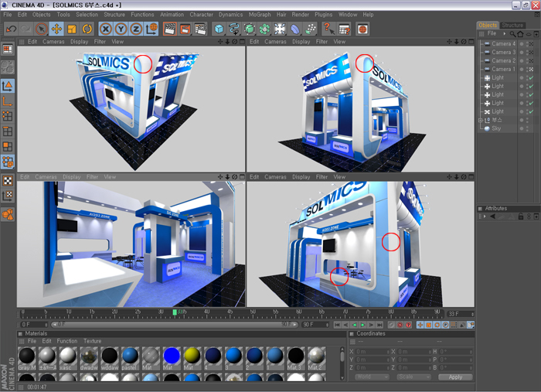Screen dimensions: 541x392
Task: Toggle the X axis lock
Action: coord(106,29)
